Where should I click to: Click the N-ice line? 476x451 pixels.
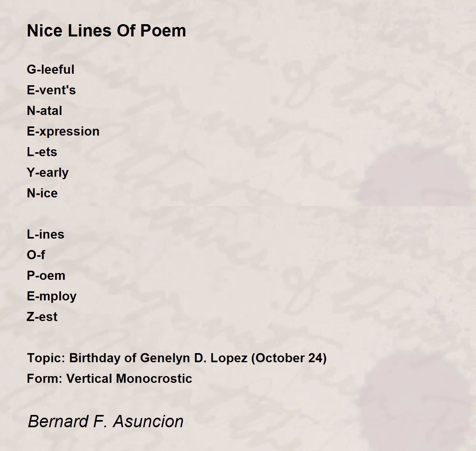tap(42, 193)
